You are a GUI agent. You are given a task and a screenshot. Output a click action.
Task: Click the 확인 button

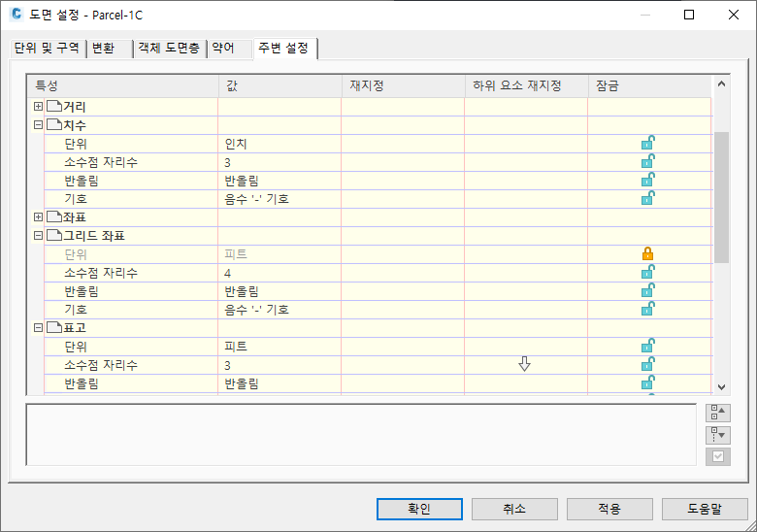click(419, 509)
